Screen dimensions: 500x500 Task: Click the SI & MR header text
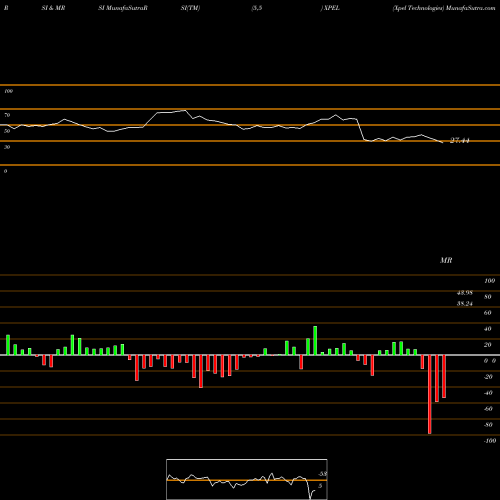pos(53,8)
